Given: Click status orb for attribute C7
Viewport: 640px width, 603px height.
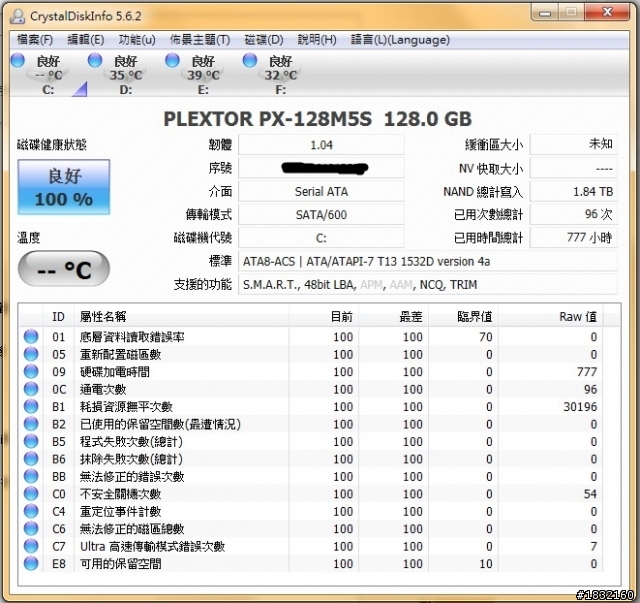Looking at the screenshot, I should click(31, 546).
